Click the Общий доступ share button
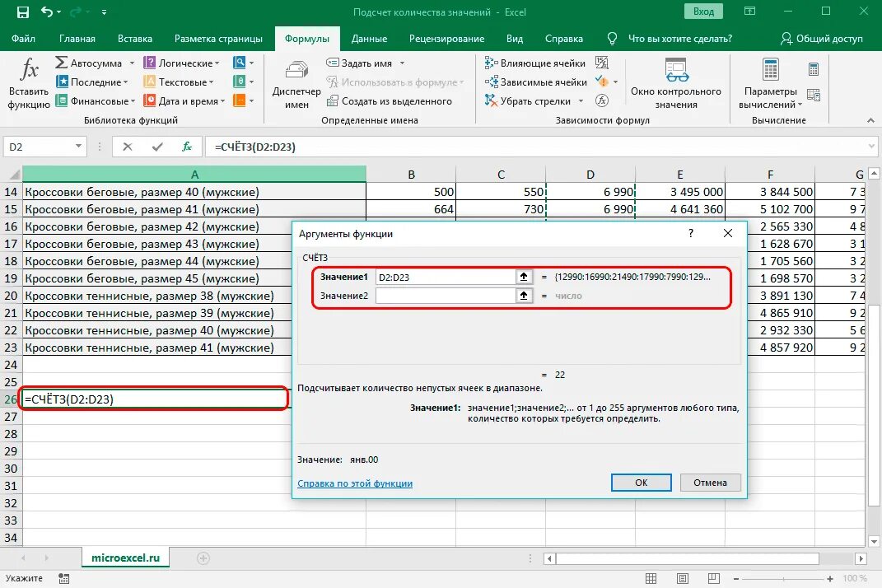Image resolution: width=882 pixels, height=588 pixels. [822, 38]
